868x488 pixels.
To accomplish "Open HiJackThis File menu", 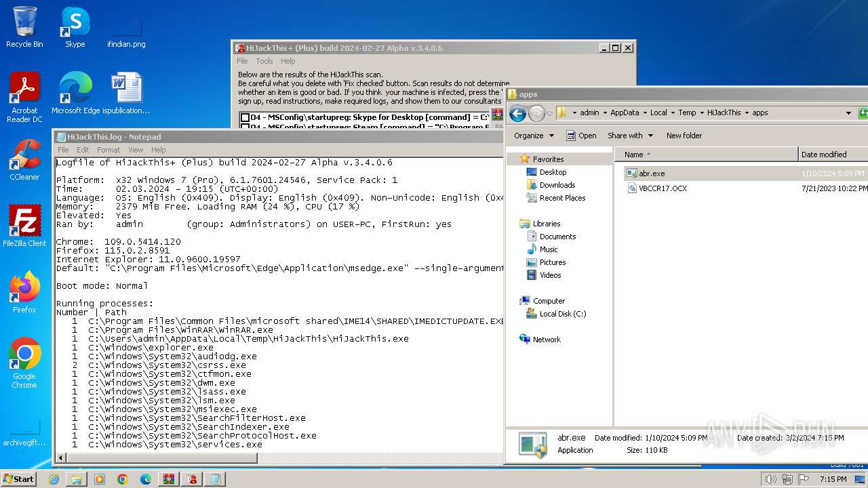I will 242,61.
